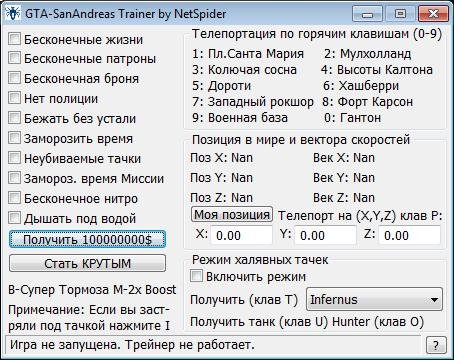Close the GTA-SanAndreas Trainer window
Viewport: 454px width, 360px height.
[433, 14]
